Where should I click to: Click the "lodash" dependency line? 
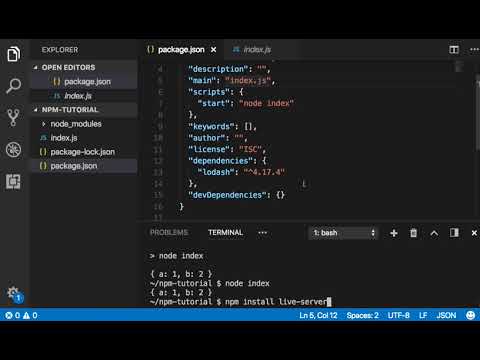(x=241, y=172)
